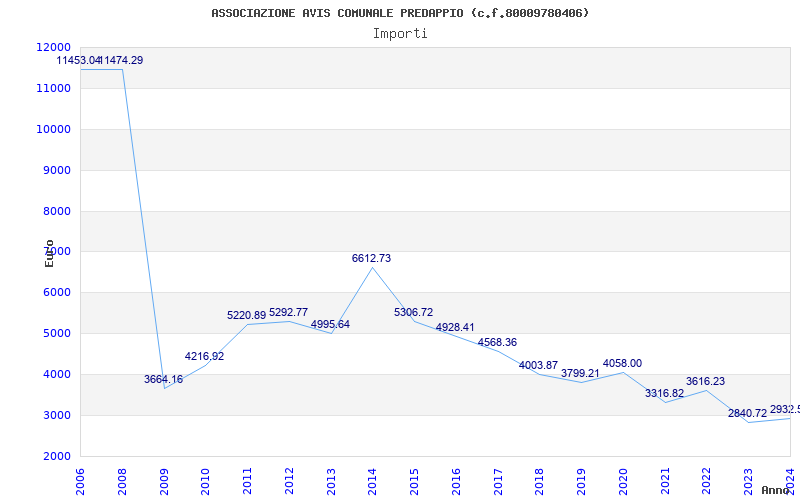Click the y-axis tick label 3000

55,415
